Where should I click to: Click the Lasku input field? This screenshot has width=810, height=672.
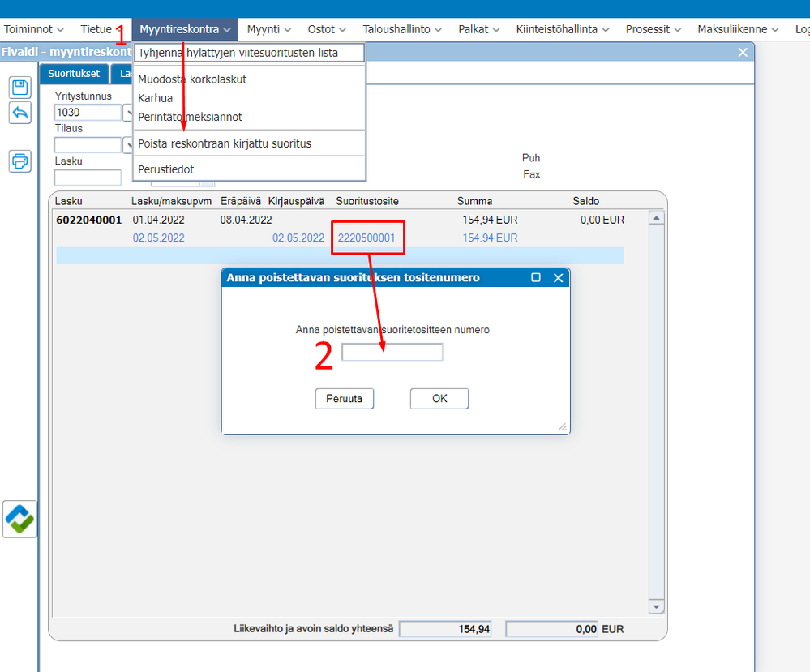[x=88, y=178]
